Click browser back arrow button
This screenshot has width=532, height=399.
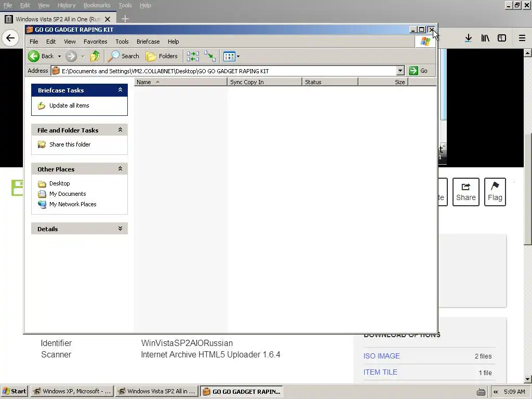(x=10, y=37)
